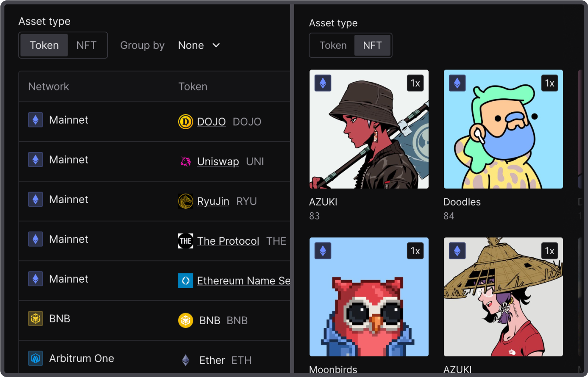The height and width of the screenshot is (377, 588).
Task: Select the Token option in left panel
Action: click(44, 45)
